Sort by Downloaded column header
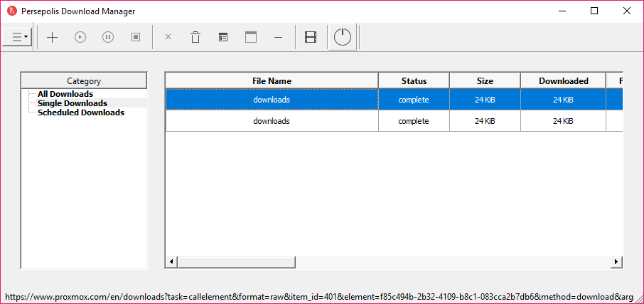This screenshot has width=644, height=304. [x=564, y=80]
